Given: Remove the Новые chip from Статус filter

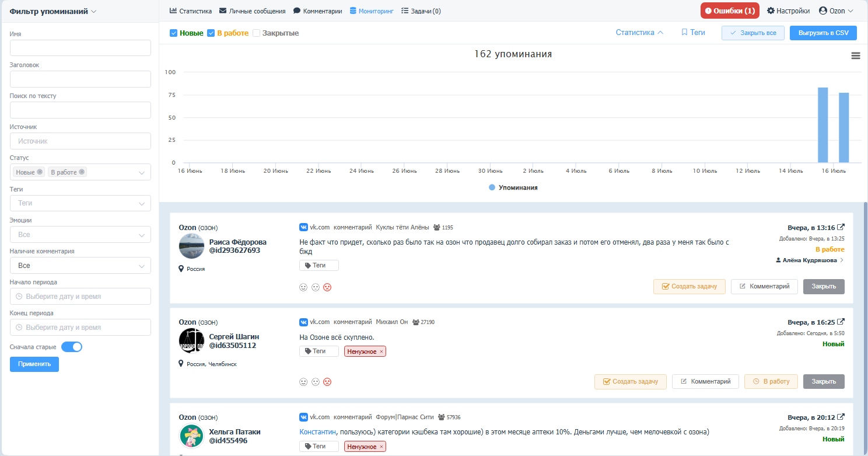Looking at the screenshot, I should point(40,172).
